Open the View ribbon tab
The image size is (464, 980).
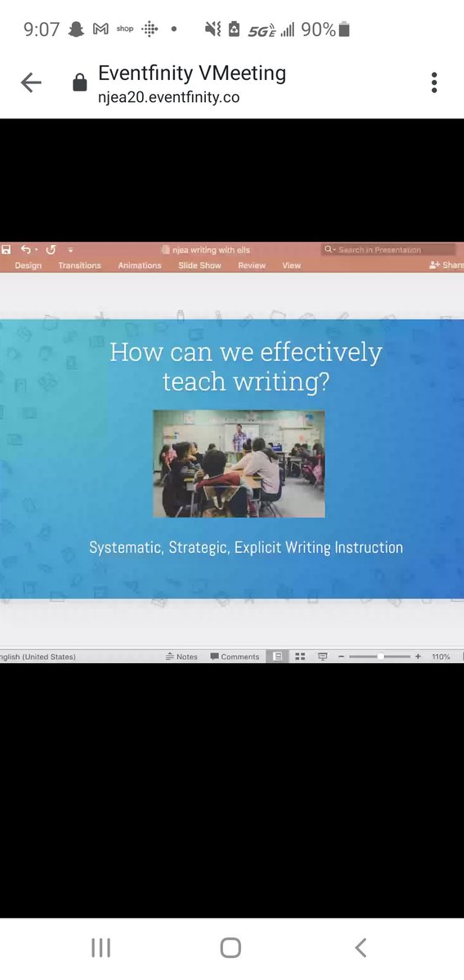click(x=292, y=265)
